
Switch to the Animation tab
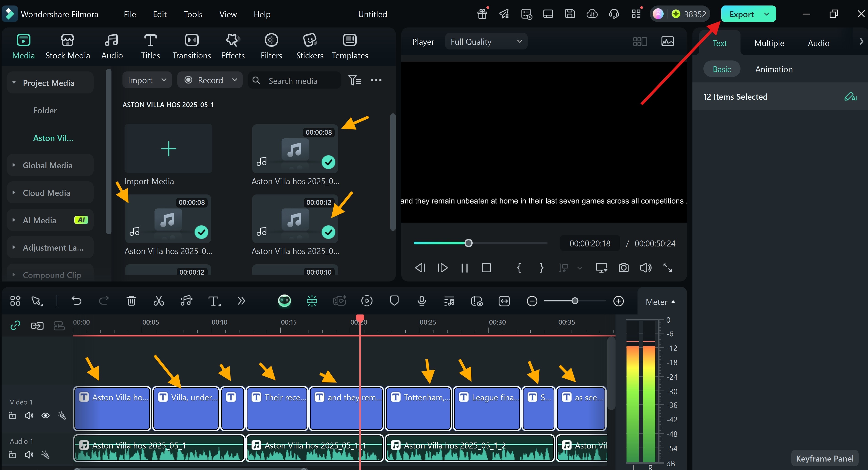(x=774, y=69)
